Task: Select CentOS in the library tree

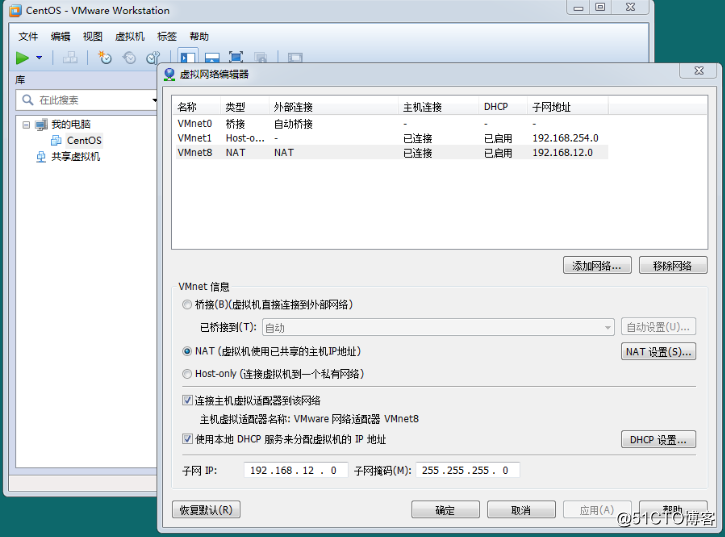Action: tap(84, 140)
